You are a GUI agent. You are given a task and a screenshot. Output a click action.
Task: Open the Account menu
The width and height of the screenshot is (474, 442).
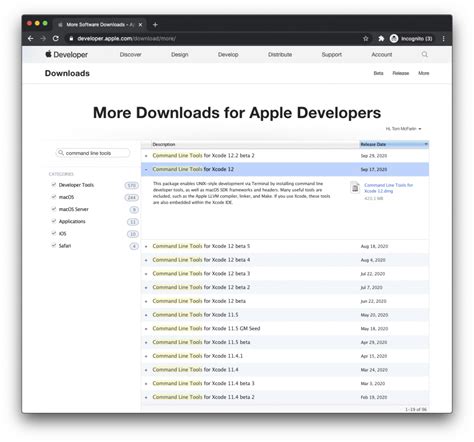click(x=382, y=54)
